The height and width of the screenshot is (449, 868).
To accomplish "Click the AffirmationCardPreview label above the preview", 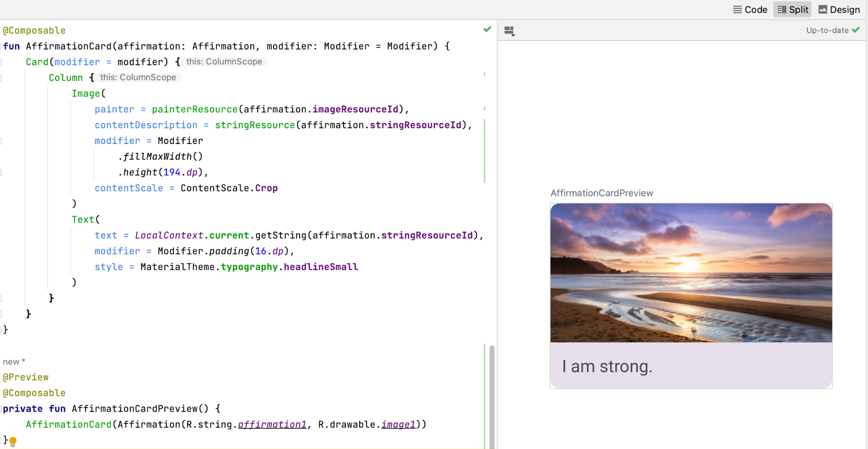I will (601, 193).
